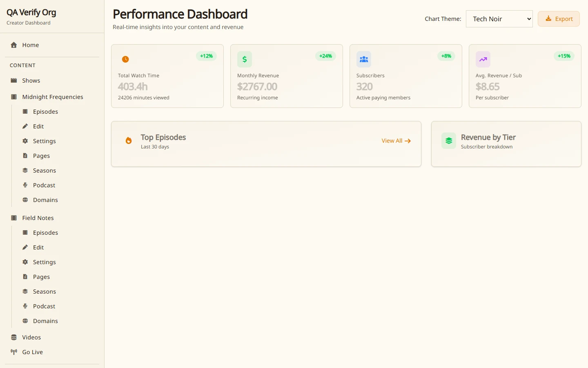Click the clock icon on Total Watch Time card
This screenshot has height=368, width=588.
(x=125, y=59)
